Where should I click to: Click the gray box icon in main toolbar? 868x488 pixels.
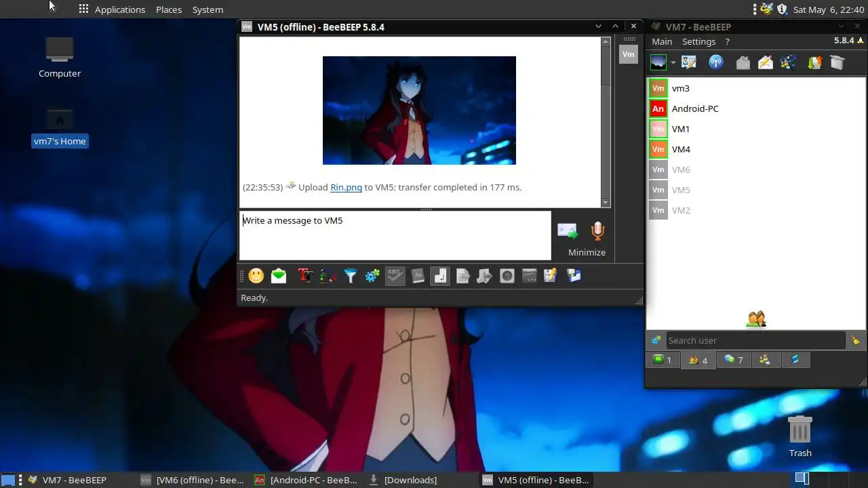point(837,62)
